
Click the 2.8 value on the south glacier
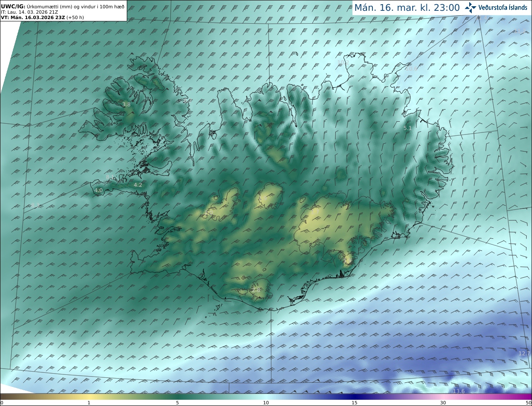(256, 290)
